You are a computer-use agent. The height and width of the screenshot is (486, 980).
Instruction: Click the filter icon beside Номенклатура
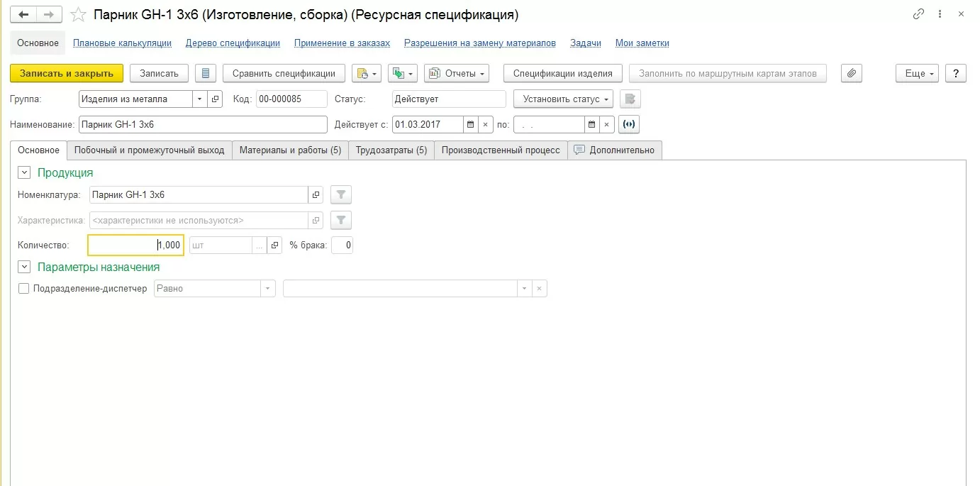pos(341,195)
